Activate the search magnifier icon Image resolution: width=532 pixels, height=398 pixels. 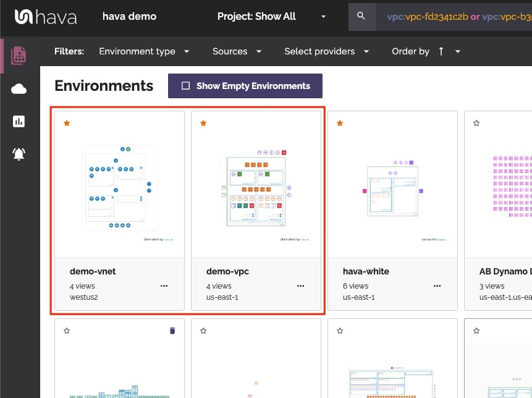[362, 16]
